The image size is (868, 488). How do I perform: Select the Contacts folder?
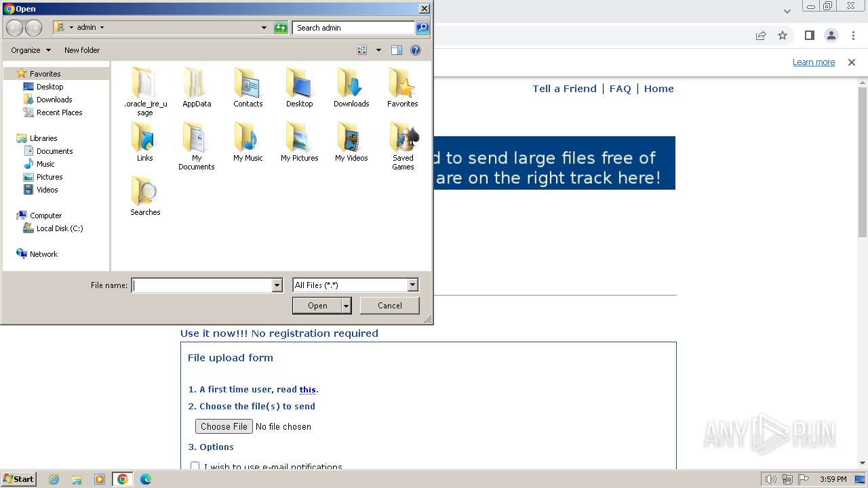point(248,87)
